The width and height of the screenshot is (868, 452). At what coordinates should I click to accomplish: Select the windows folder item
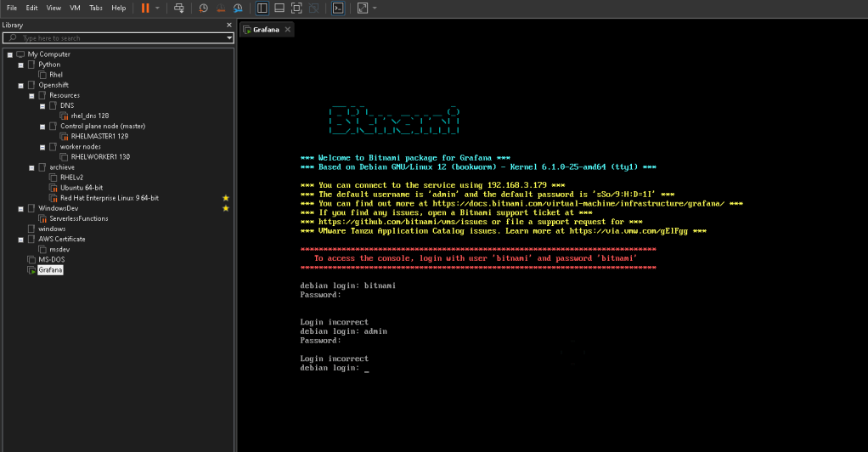pos(52,229)
